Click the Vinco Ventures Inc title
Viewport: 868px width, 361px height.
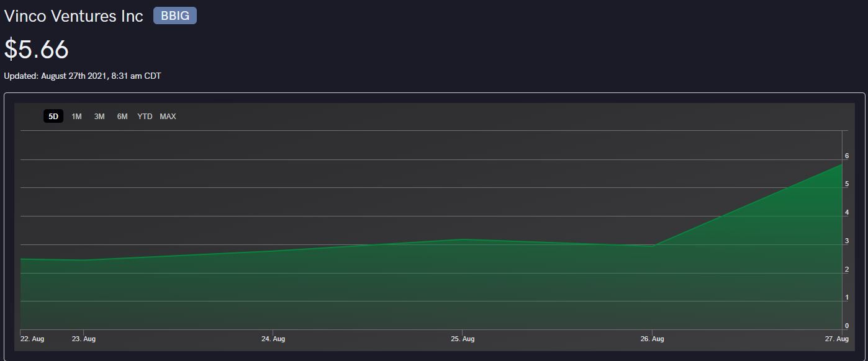[74, 16]
